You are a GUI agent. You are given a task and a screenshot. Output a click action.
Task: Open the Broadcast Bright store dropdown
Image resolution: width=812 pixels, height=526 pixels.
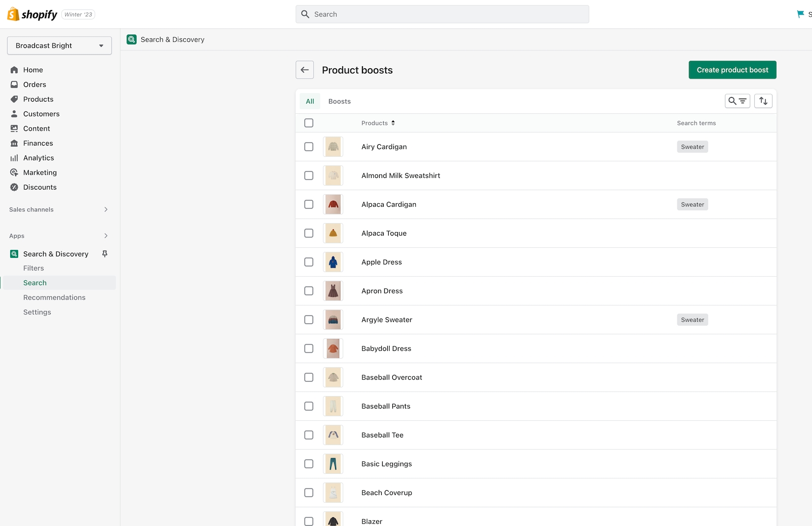[x=59, y=46]
